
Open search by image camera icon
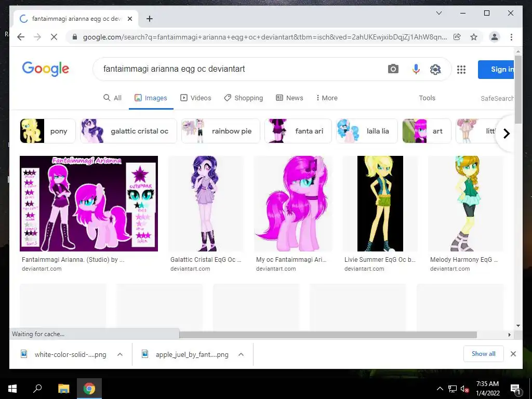pos(393,69)
